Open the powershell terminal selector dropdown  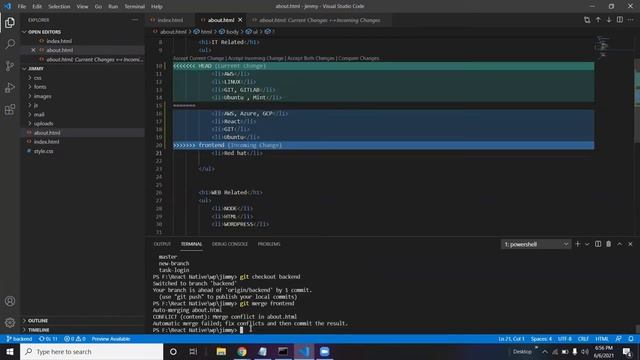click(x=536, y=244)
